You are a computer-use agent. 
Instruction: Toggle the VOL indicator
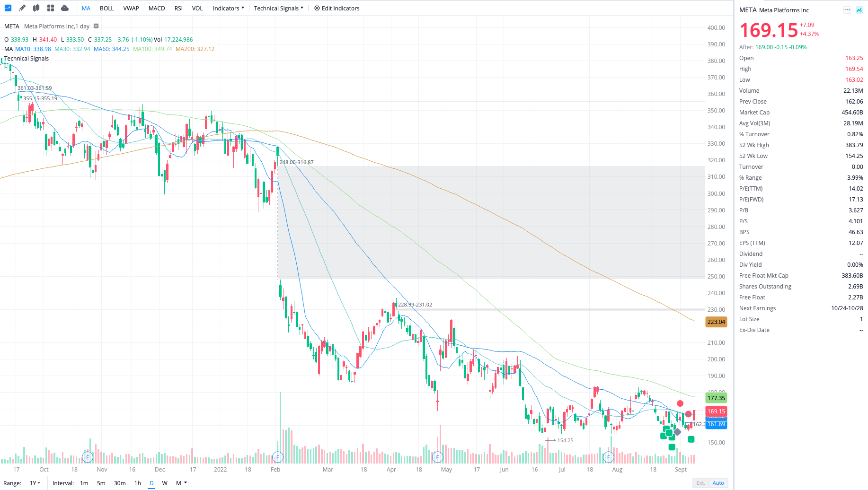[197, 8]
